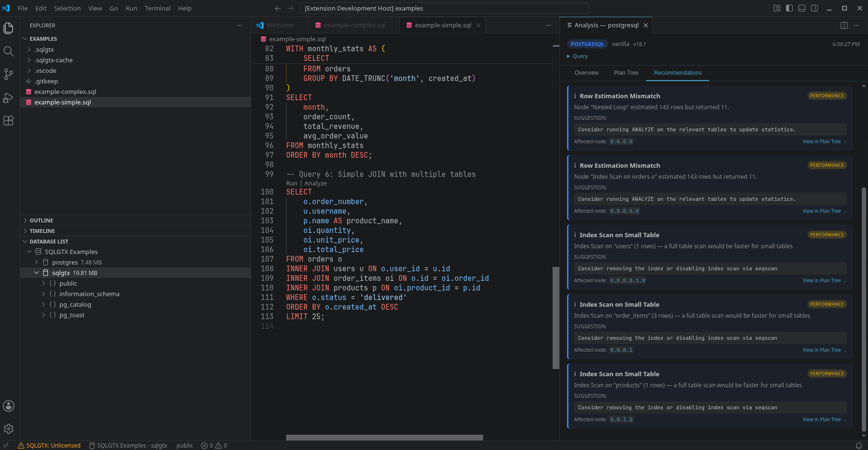Open example-complex.sql in Explorer
This screenshot has width=868, height=450.
point(65,92)
